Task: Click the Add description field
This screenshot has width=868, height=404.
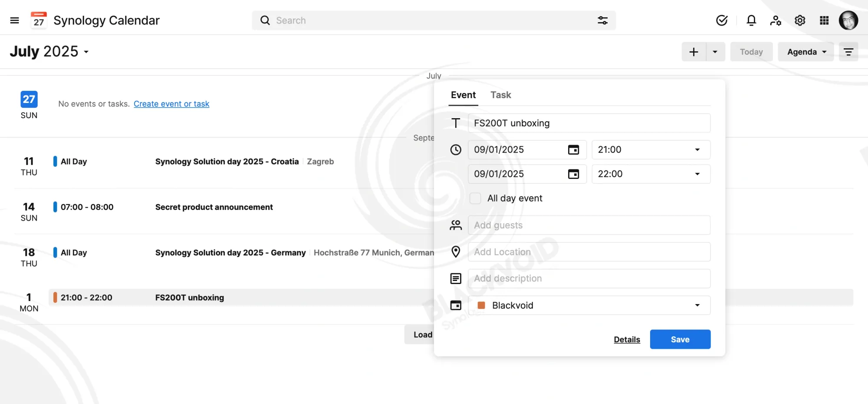Action: click(x=589, y=278)
